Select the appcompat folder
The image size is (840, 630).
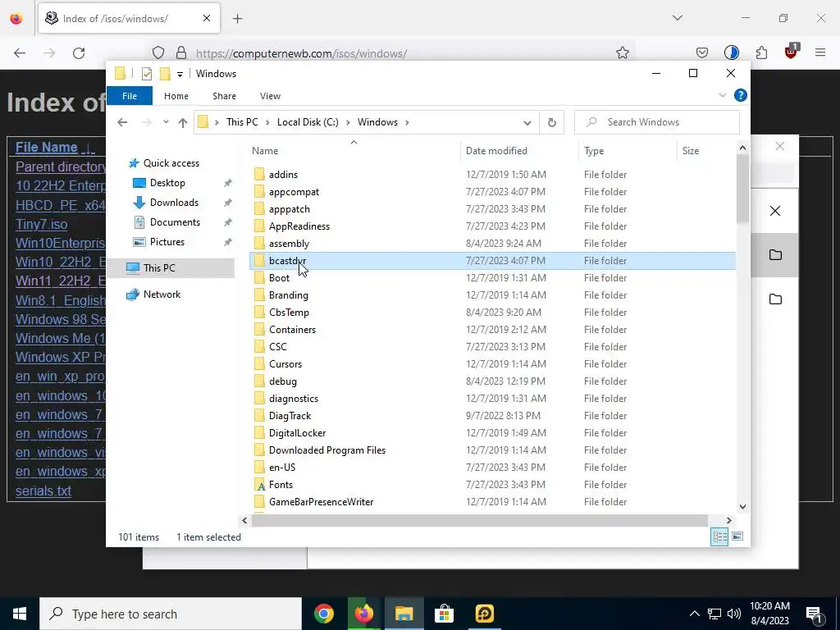point(294,192)
